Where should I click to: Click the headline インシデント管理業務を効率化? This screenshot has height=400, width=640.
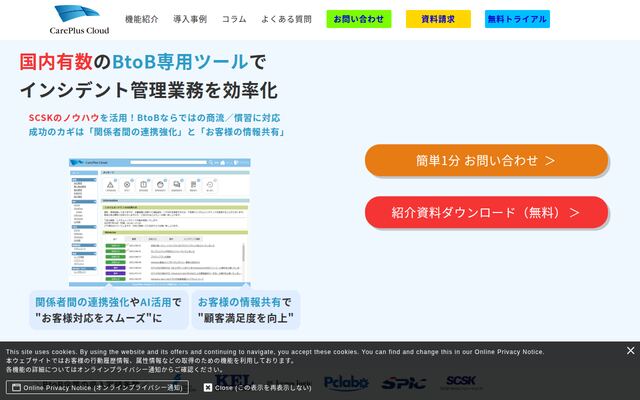click(x=149, y=90)
